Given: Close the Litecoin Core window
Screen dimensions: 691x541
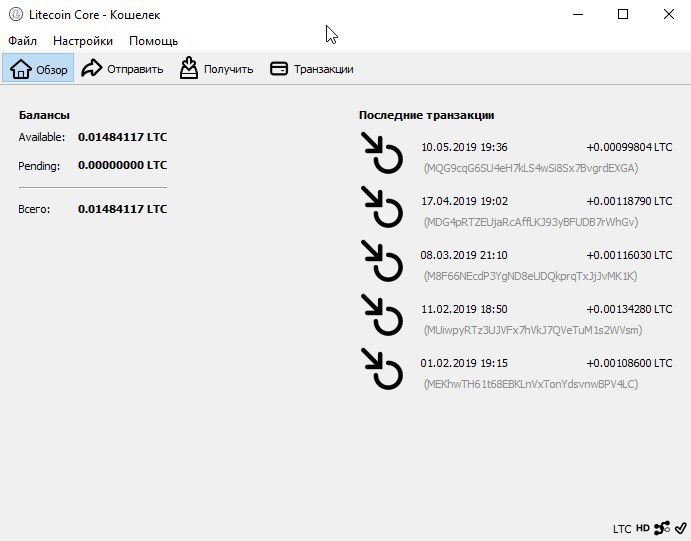Looking at the screenshot, I should pyautogui.click(x=669, y=15).
